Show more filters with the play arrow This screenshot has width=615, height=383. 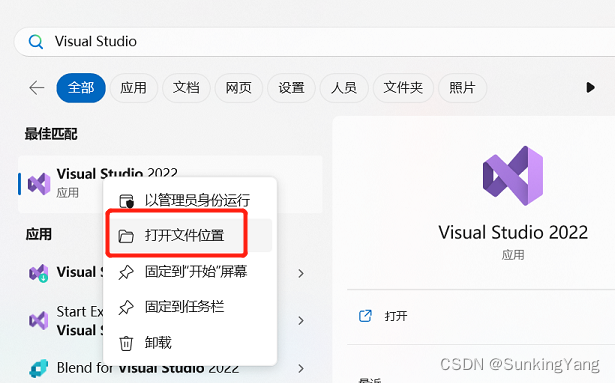click(590, 87)
